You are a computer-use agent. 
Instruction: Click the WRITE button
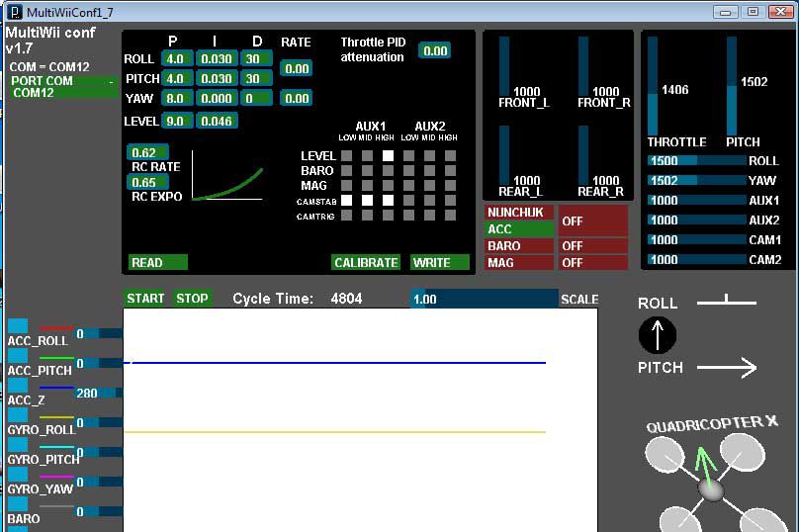440,262
